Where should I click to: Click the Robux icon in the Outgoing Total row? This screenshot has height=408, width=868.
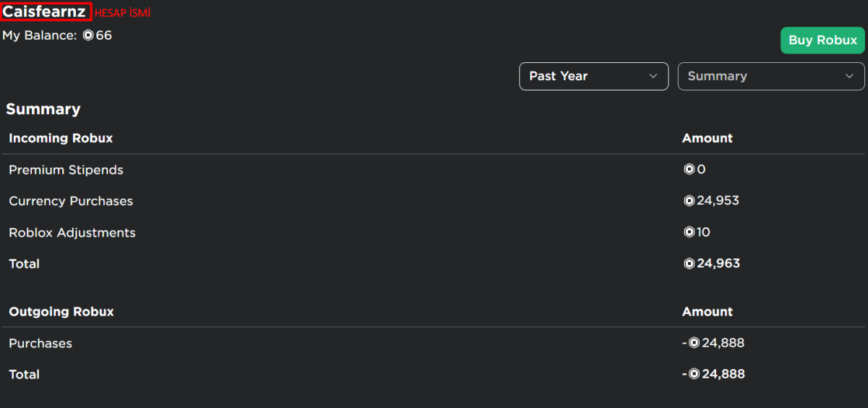tap(694, 374)
